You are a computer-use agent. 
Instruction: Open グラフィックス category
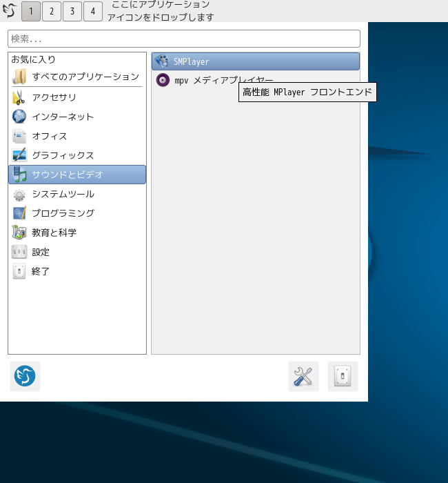pos(77,155)
